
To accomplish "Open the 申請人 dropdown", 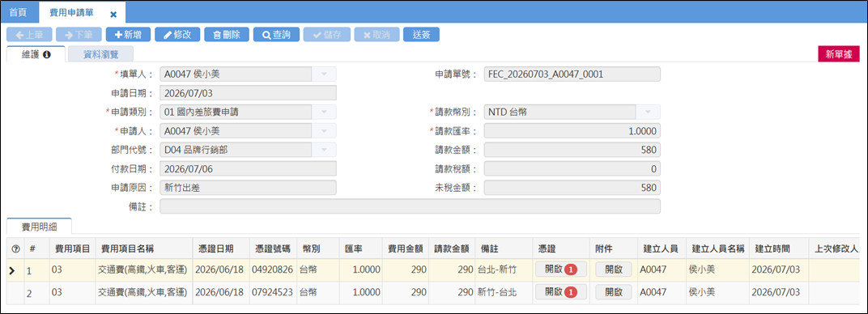I will point(325,131).
